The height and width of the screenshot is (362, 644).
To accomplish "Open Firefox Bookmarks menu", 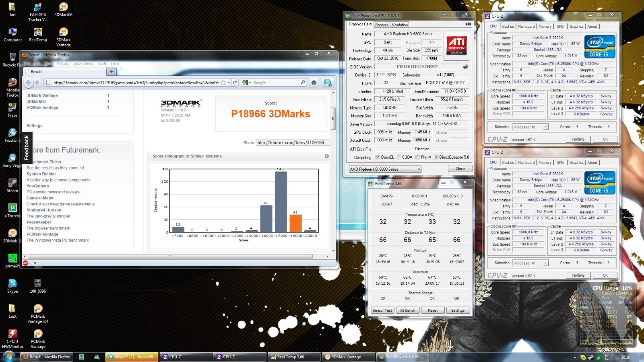I will tap(83, 63).
